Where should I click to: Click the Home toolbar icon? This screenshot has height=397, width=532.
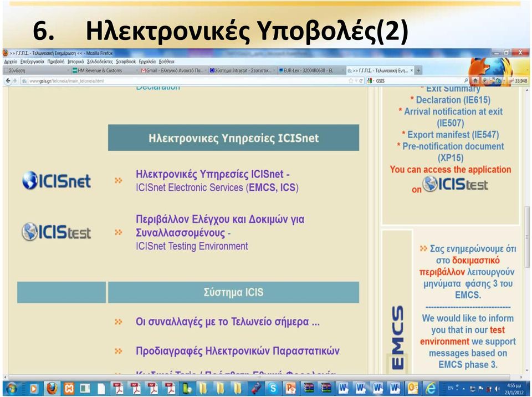[475, 80]
